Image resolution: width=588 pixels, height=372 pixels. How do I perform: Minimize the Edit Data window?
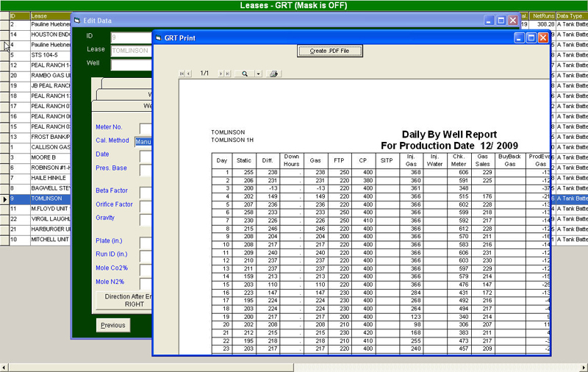pyautogui.click(x=489, y=21)
